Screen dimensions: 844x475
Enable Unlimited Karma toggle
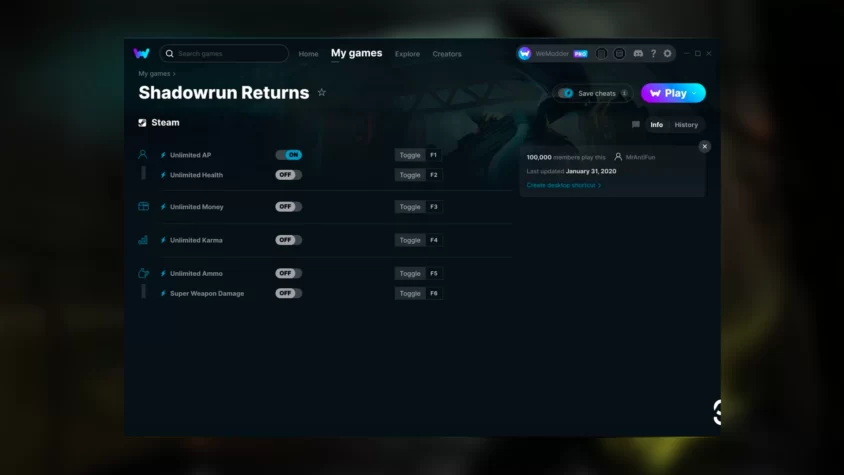point(289,240)
